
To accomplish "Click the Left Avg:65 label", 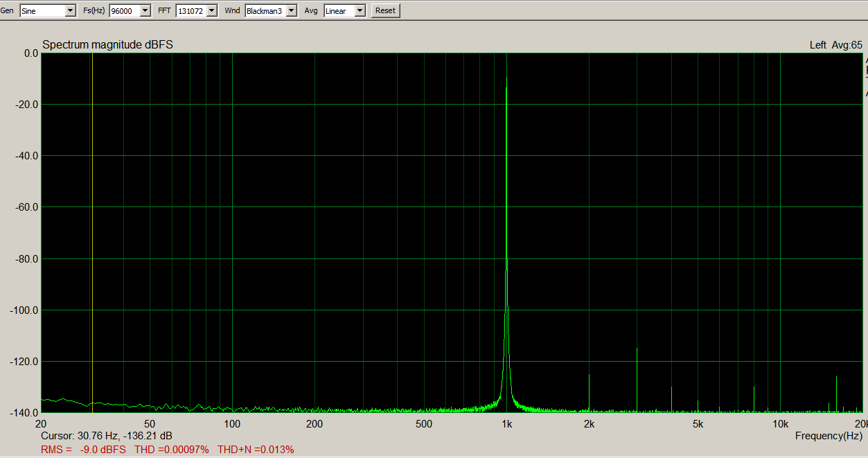I will pyautogui.click(x=835, y=45).
